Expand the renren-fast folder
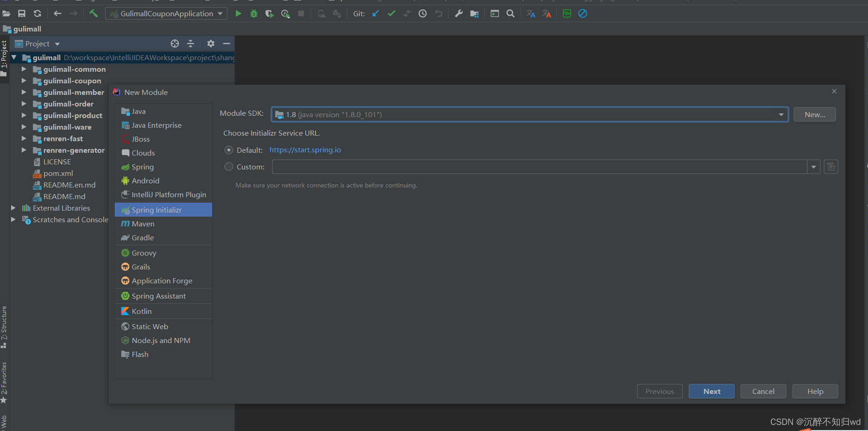Image resolution: width=868 pixels, height=431 pixels. point(24,138)
